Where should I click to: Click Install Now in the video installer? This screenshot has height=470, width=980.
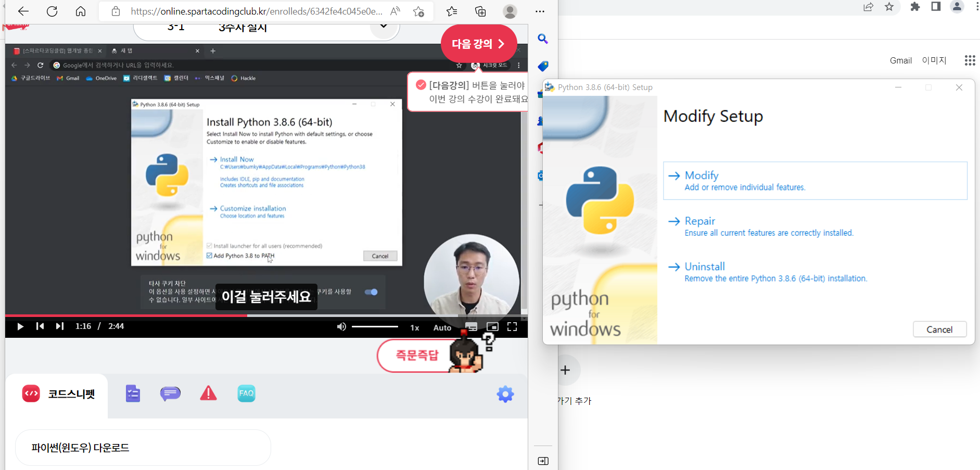click(237, 159)
